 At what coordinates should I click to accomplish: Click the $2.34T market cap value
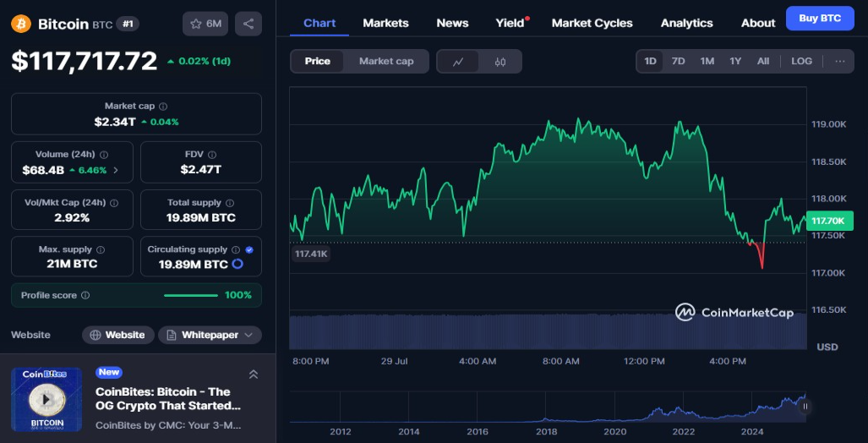[x=115, y=122]
